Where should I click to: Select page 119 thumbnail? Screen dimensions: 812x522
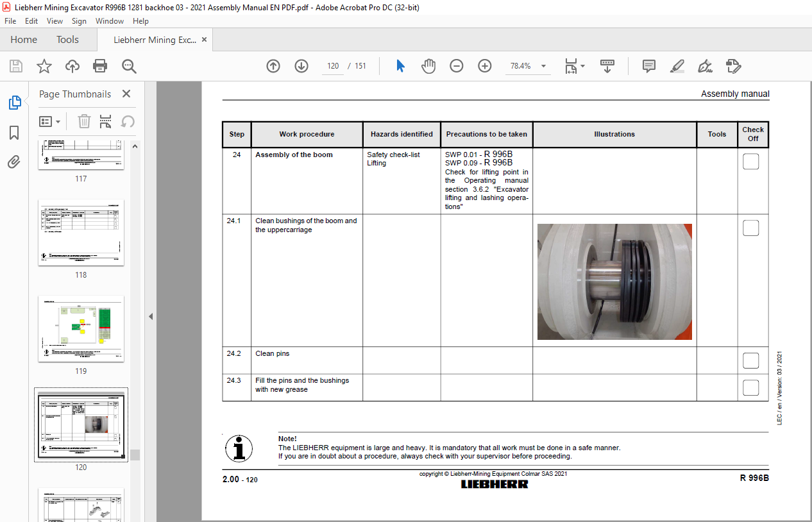tap(81, 328)
